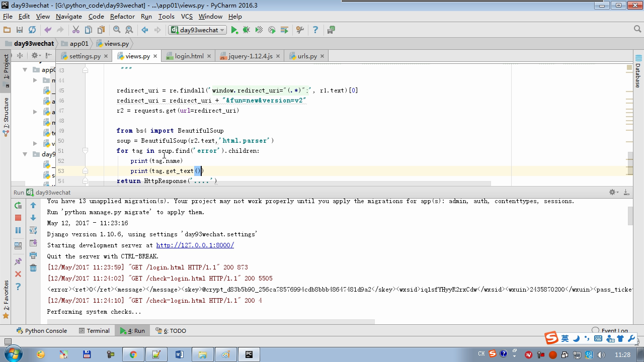Viewport: 644px width, 362px height.
Task: Print the console output using printer icon
Action: 33,255
